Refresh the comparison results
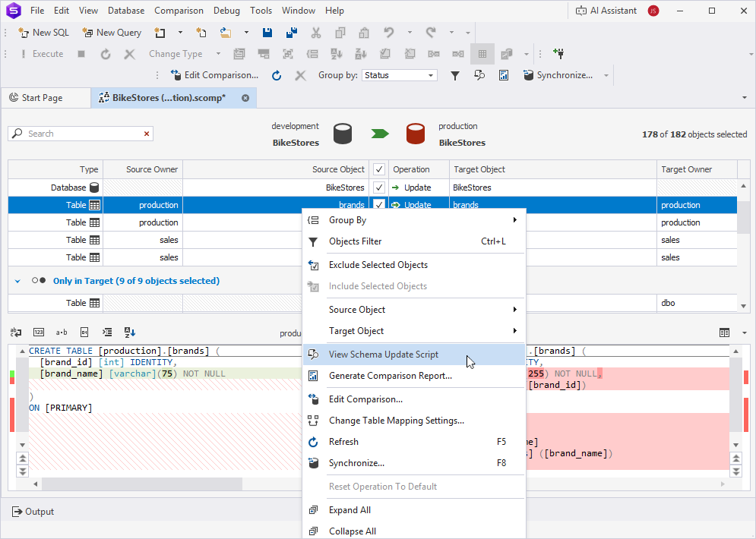Image resolution: width=756 pixels, height=539 pixels. tap(276, 75)
